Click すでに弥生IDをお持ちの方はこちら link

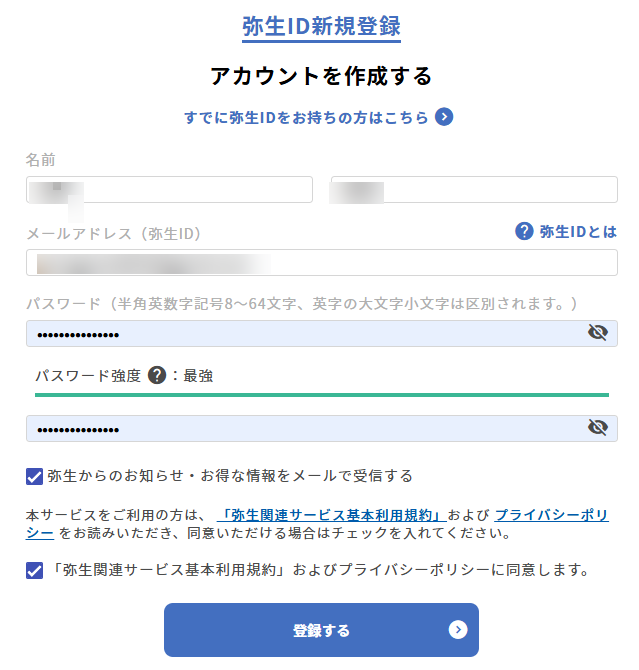click(306, 117)
